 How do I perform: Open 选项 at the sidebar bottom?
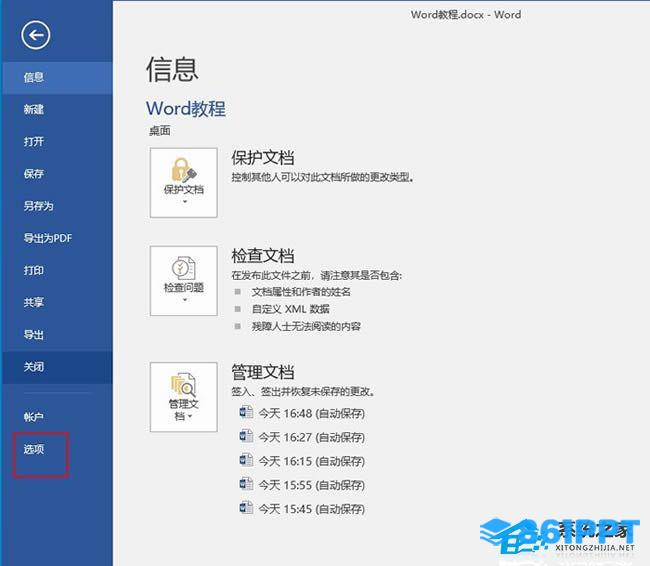pyautogui.click(x=57, y=449)
